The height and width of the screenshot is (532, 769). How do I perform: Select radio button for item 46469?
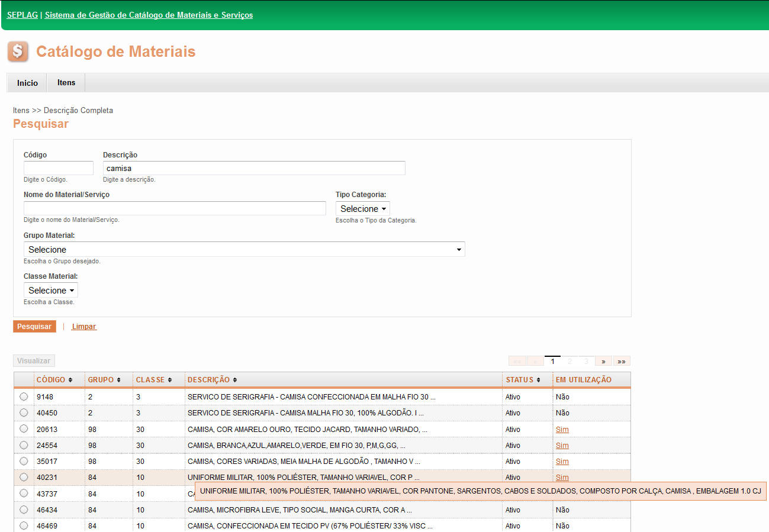[24, 525]
